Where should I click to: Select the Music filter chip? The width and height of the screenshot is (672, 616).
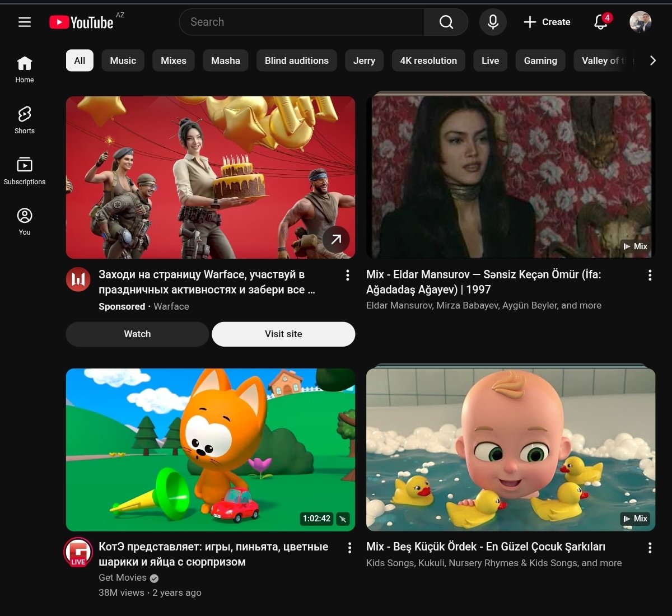[123, 60]
